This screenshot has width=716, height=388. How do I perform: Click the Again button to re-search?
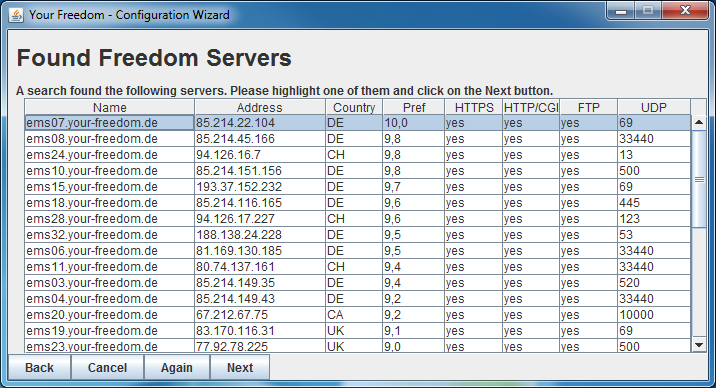pos(177,367)
